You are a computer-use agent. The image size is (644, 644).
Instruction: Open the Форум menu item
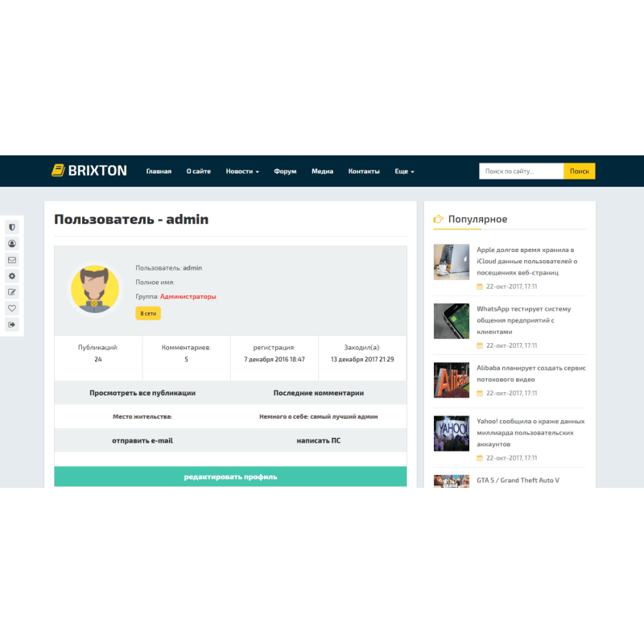pos(284,171)
